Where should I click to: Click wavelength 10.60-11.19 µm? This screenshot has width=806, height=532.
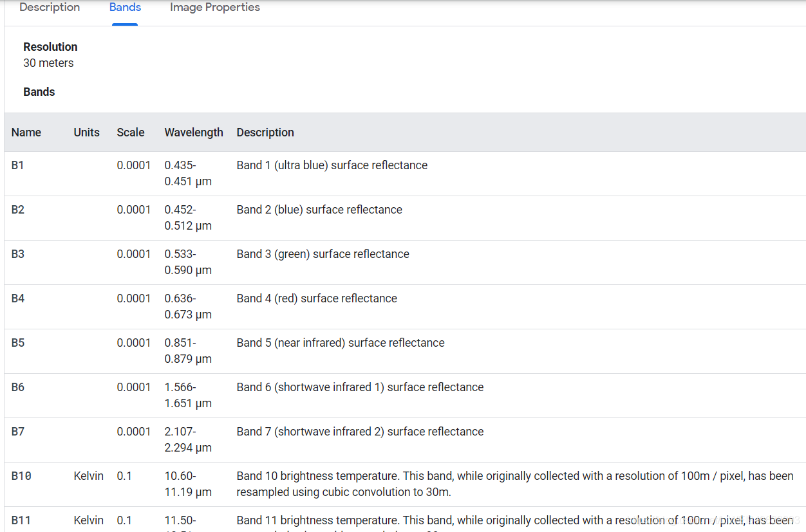(188, 484)
